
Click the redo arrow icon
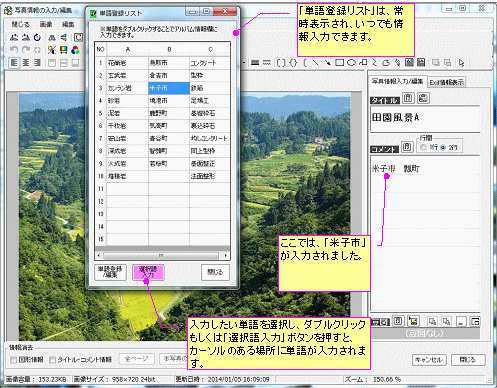coord(26,50)
